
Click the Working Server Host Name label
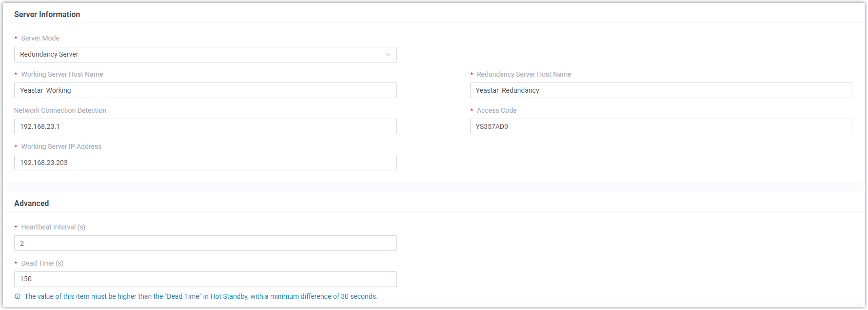pyautogui.click(x=62, y=74)
